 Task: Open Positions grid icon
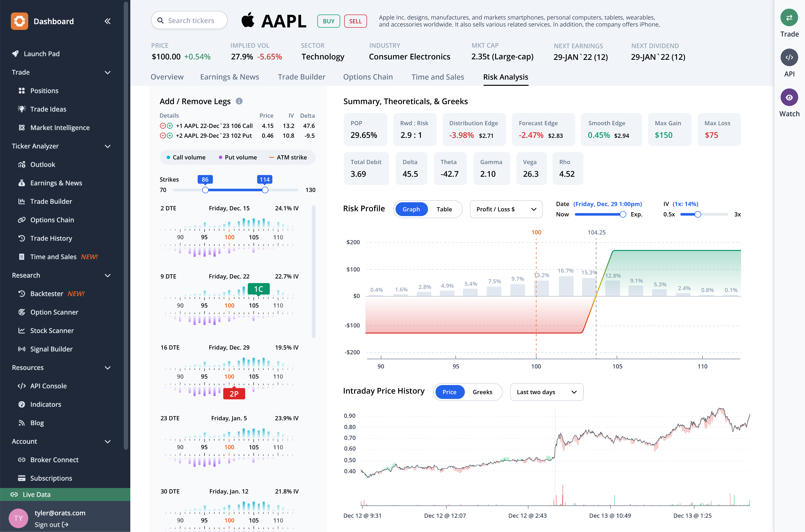[x=22, y=91]
